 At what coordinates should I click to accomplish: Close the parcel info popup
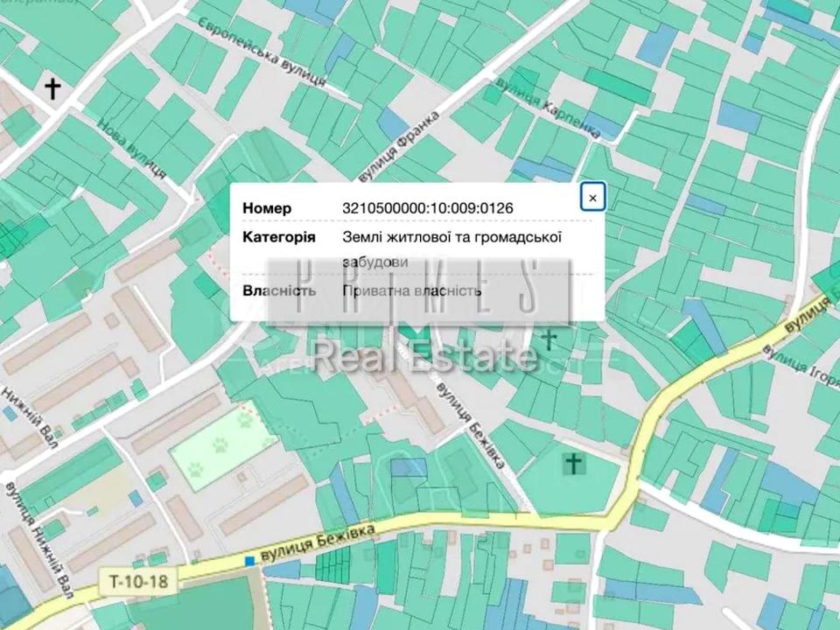(592, 198)
